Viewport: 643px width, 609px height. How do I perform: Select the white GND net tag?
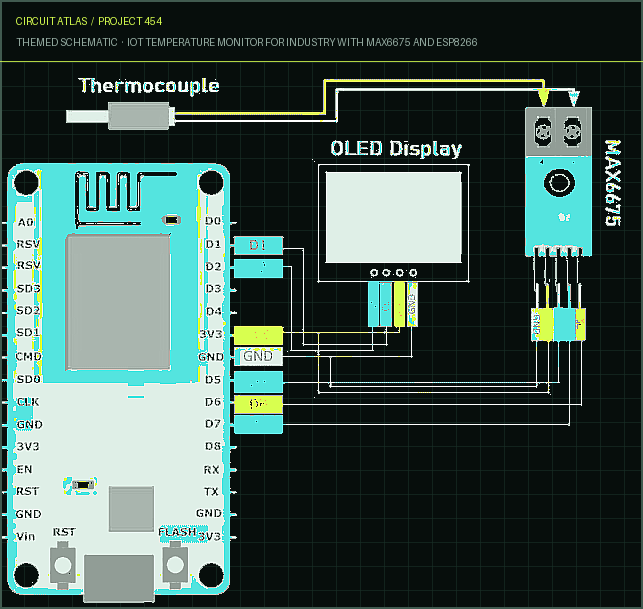pos(258,356)
